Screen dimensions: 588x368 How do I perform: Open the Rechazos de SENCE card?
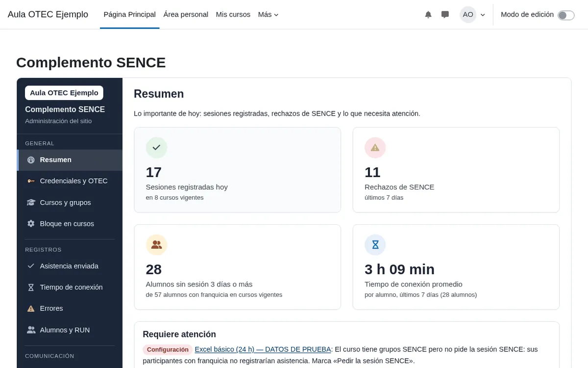pyautogui.click(x=456, y=170)
